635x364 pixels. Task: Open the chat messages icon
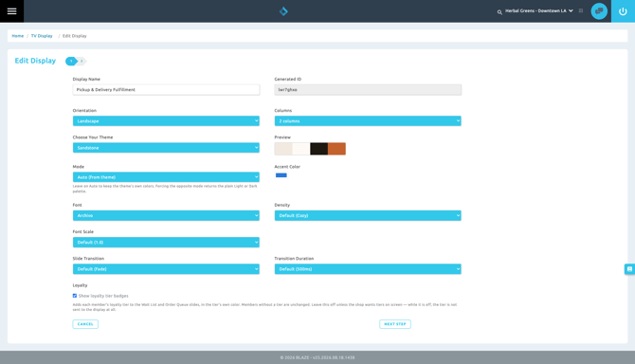tap(599, 11)
